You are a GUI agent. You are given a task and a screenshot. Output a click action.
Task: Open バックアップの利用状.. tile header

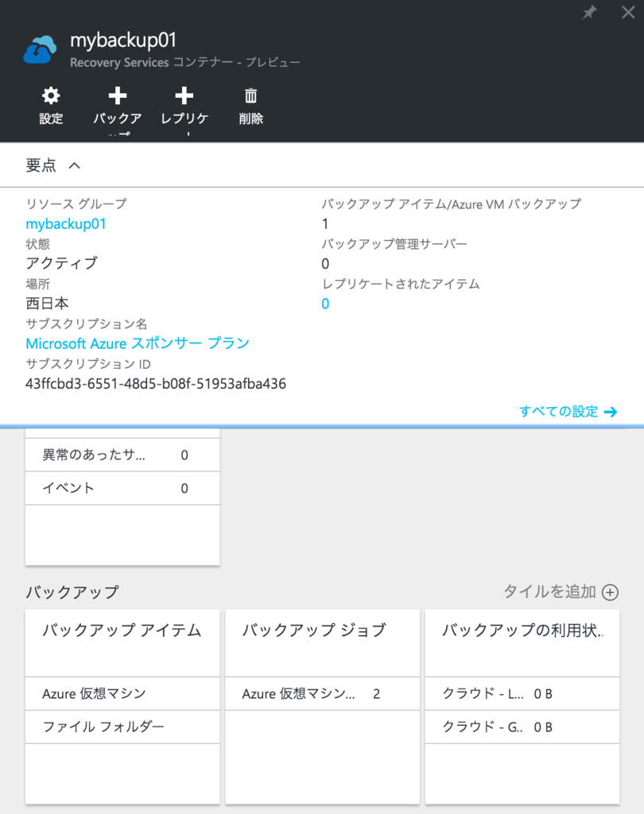tap(522, 643)
